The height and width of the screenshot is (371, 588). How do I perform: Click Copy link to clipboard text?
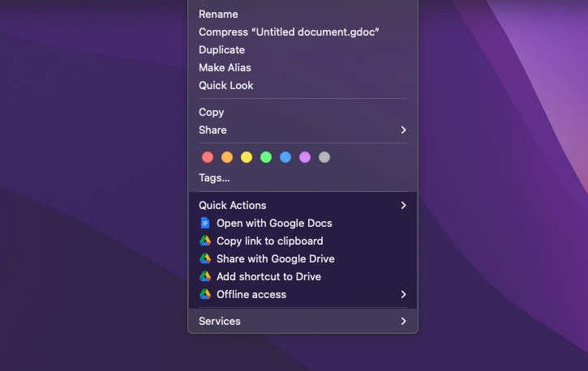click(x=269, y=241)
